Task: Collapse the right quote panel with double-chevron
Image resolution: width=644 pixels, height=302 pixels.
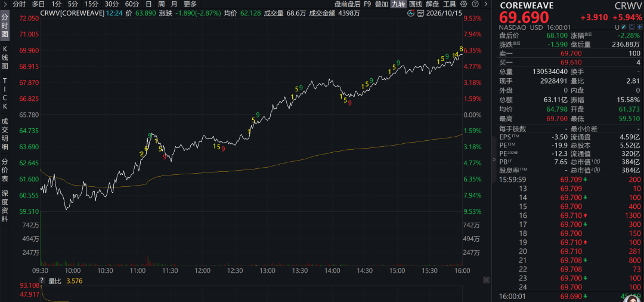Action: pos(494,159)
